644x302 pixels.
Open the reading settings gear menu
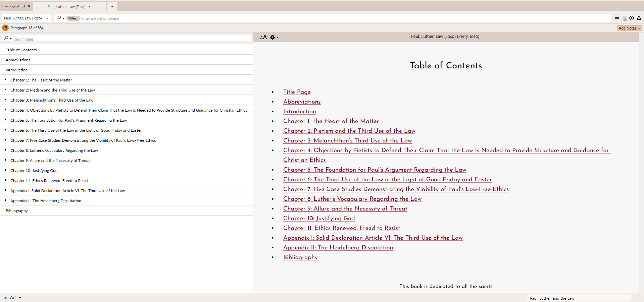273,37
